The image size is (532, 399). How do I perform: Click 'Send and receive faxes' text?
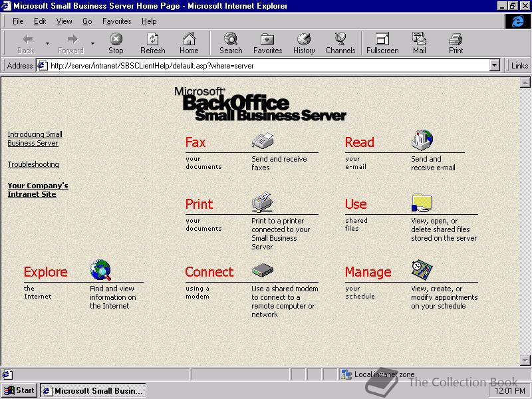click(279, 163)
